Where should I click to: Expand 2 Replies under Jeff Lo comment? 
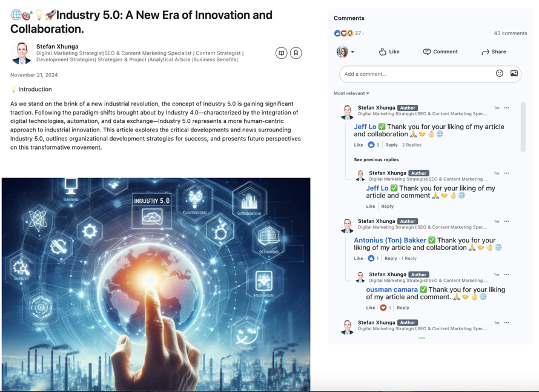(412, 145)
